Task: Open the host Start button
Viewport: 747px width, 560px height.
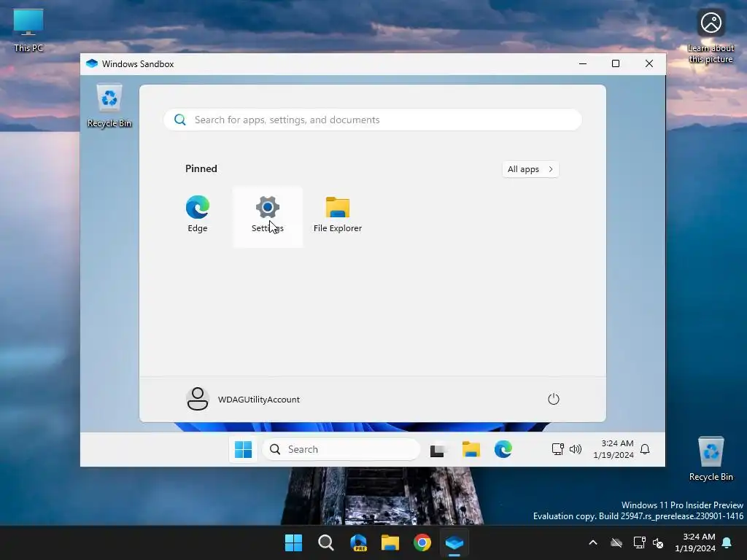Action: coord(293,542)
